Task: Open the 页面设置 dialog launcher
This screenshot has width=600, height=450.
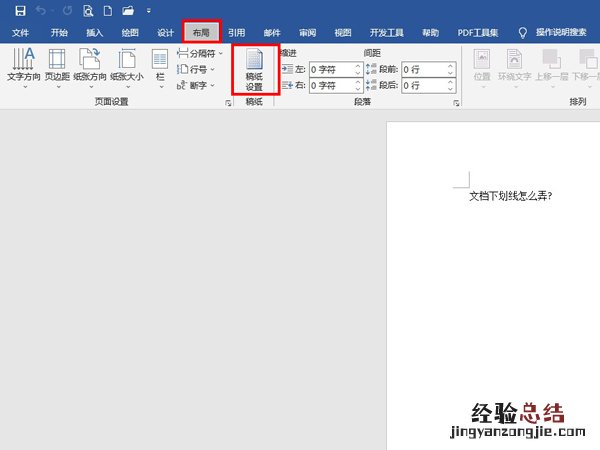Action: (x=226, y=102)
